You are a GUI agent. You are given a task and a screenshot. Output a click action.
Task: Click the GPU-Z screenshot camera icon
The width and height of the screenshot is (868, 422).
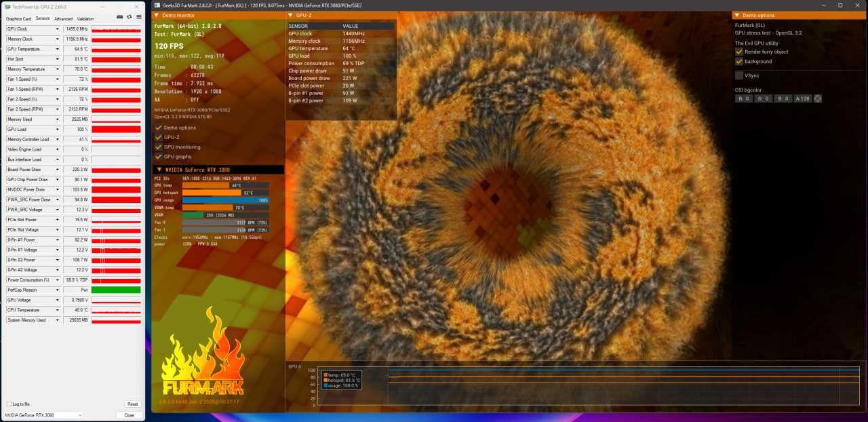click(120, 17)
